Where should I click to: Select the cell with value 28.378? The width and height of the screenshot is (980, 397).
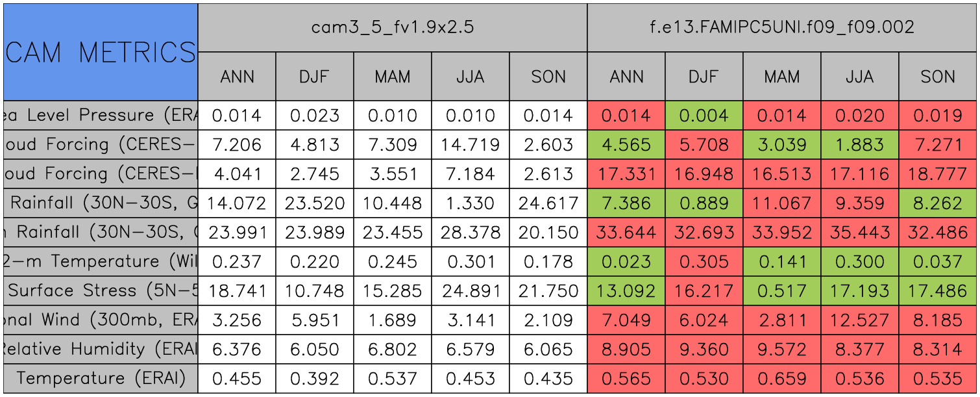coord(470,232)
